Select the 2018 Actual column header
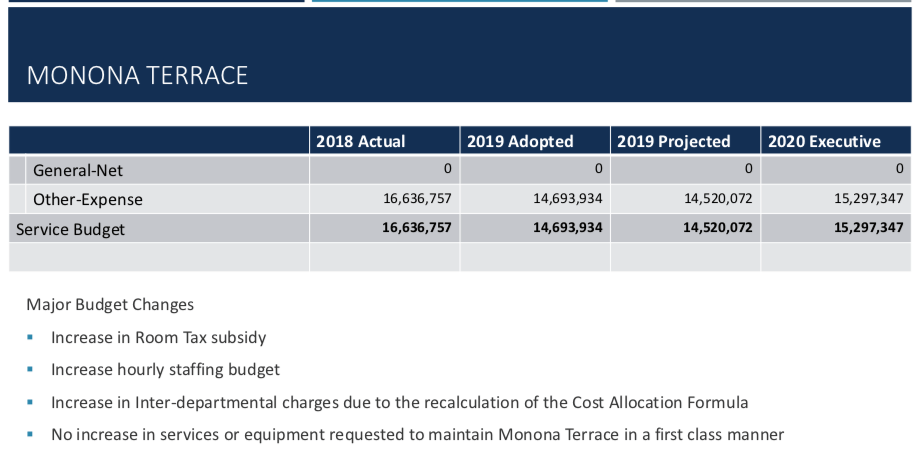The height and width of the screenshot is (466, 919). click(360, 141)
